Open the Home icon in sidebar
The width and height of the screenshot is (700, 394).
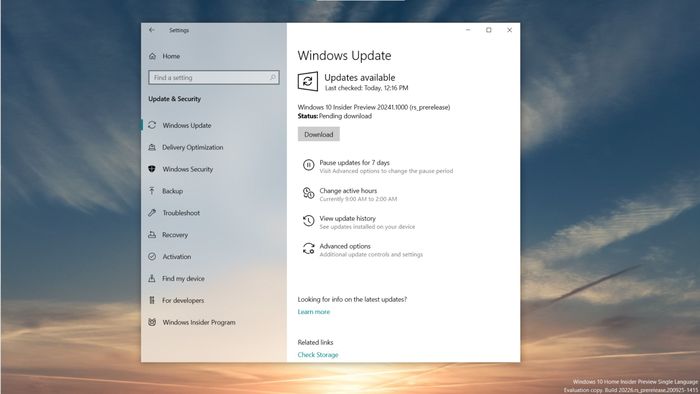click(x=152, y=56)
